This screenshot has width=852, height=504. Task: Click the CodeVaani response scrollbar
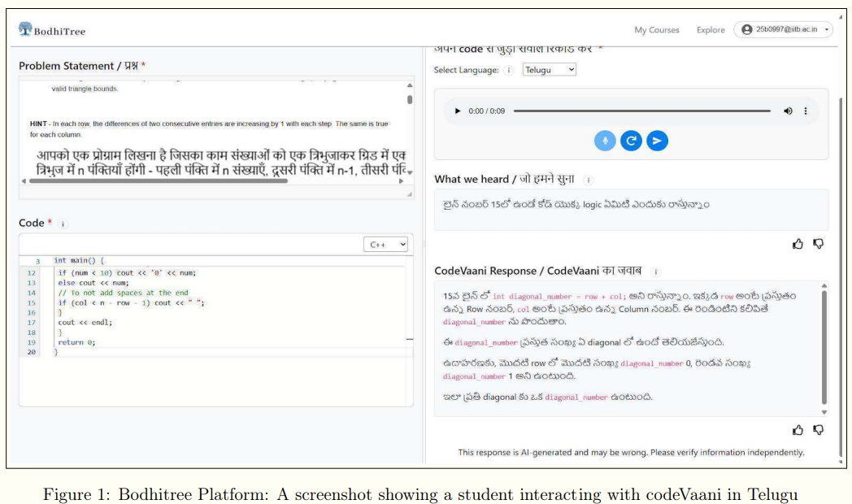pos(824,348)
